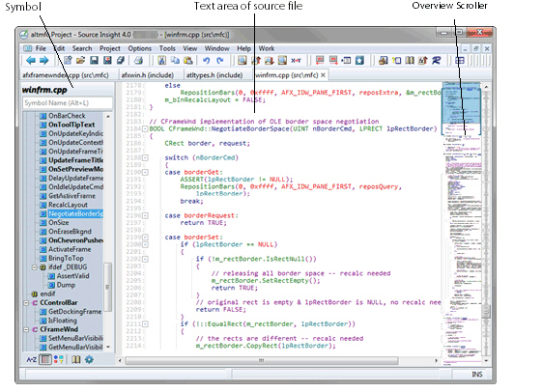This screenshot has width=542, height=392.
Task: Click the window layout grid icon
Action: pyautogui.click(x=459, y=61)
